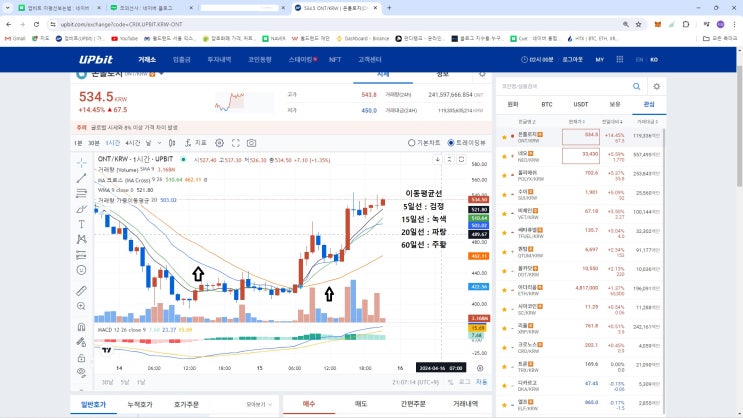Switch language to EN

pyautogui.click(x=639, y=59)
